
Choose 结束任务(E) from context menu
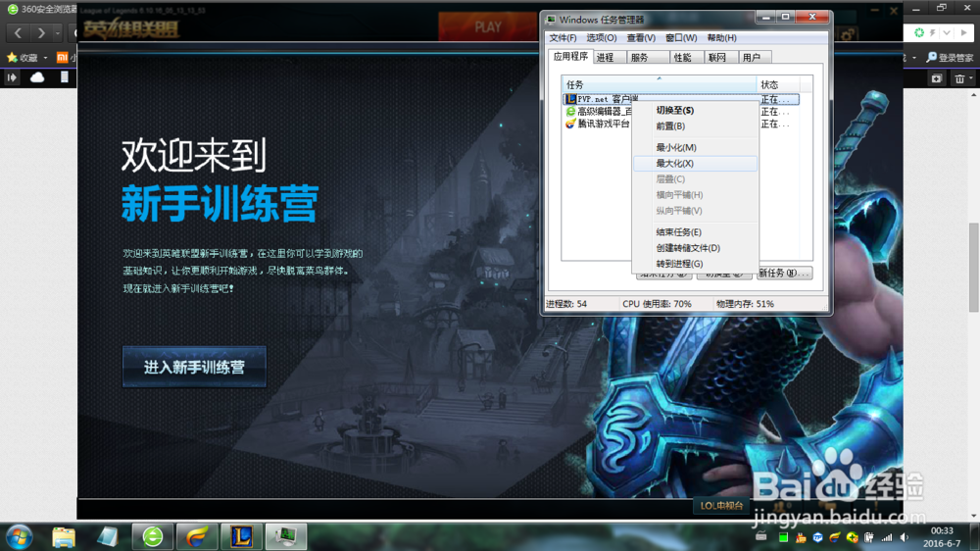coord(695,232)
